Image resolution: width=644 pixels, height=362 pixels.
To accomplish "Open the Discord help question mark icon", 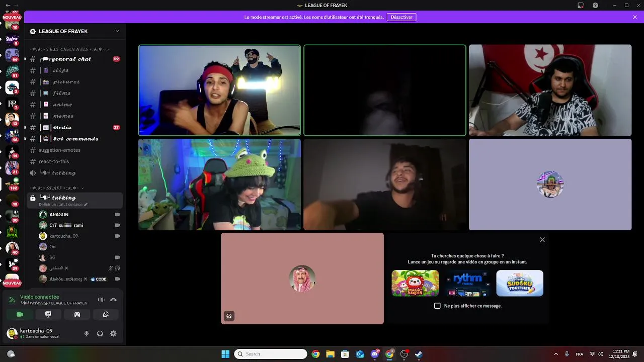I will 595,6.
